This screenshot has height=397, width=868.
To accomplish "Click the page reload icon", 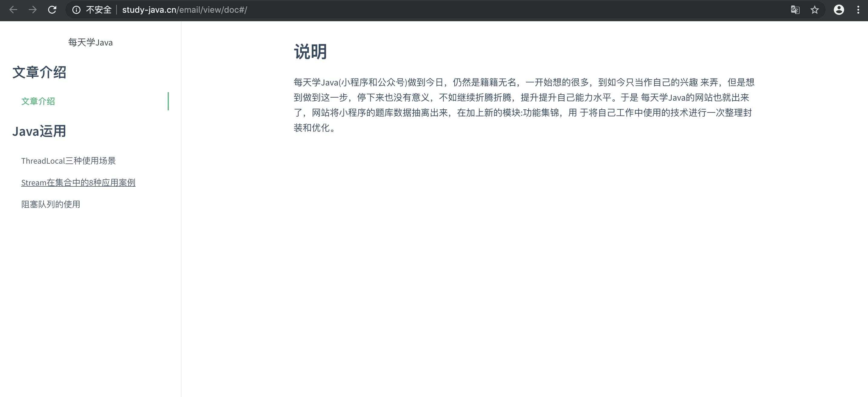I will coord(52,10).
